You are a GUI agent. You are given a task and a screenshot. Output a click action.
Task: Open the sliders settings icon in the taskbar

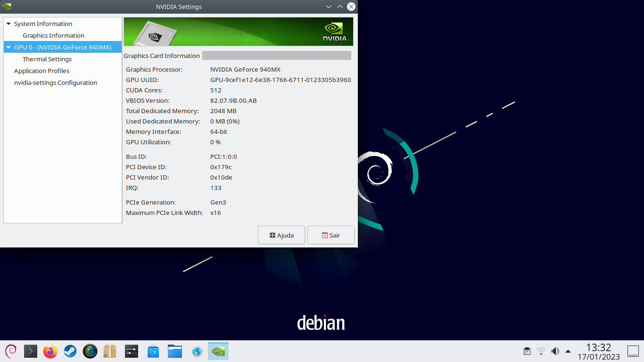click(132, 351)
